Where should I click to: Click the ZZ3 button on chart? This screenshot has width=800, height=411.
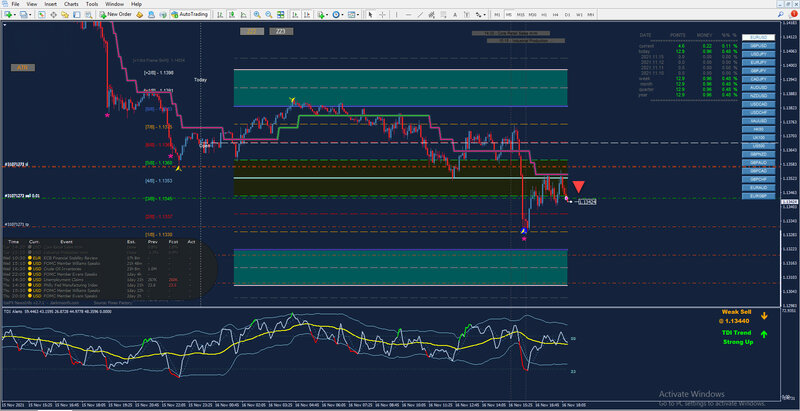(281, 32)
